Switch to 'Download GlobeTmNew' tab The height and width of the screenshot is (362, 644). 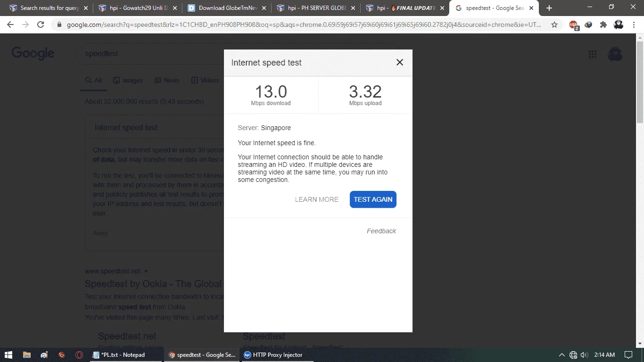coord(227,8)
